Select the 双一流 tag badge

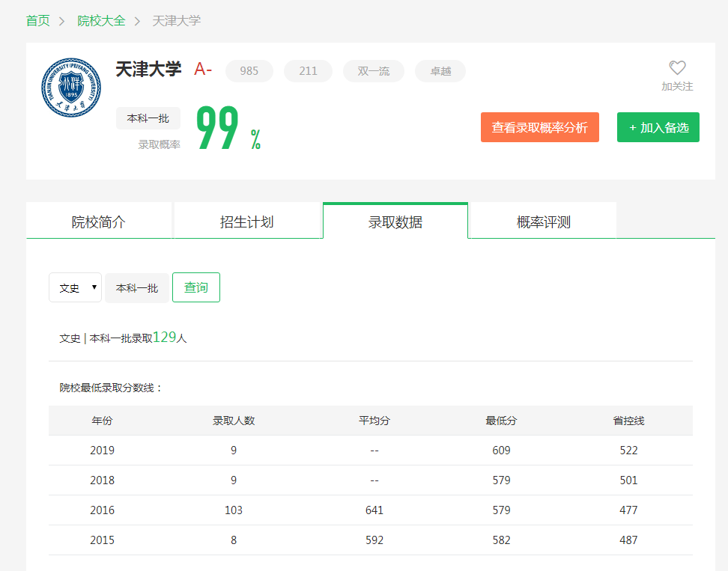coord(374,71)
